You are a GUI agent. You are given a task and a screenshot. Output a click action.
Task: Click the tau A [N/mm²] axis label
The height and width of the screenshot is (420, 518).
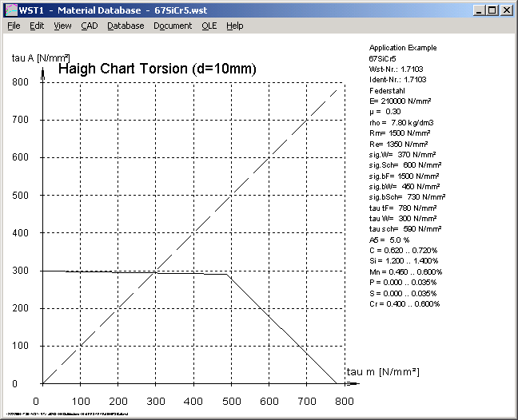(x=41, y=57)
